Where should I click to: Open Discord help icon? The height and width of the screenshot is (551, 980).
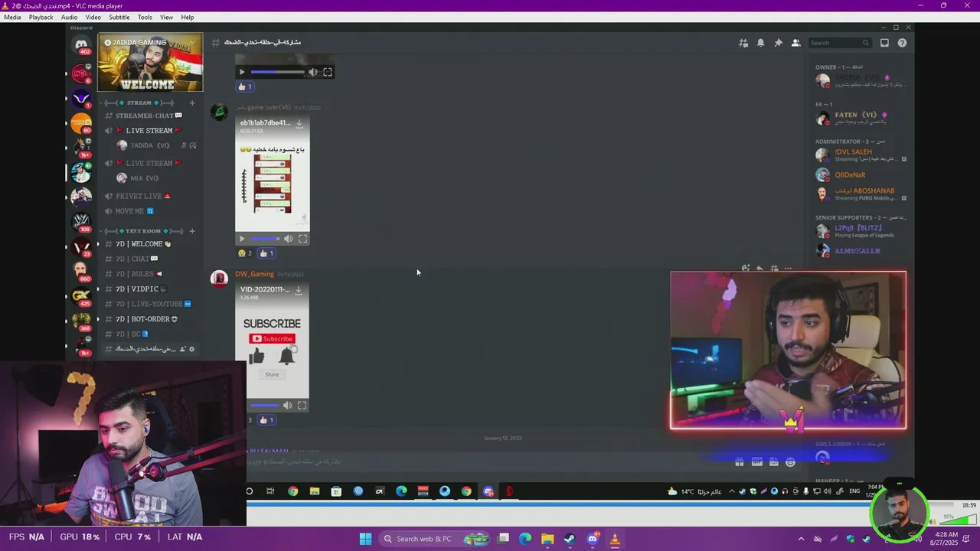(902, 43)
